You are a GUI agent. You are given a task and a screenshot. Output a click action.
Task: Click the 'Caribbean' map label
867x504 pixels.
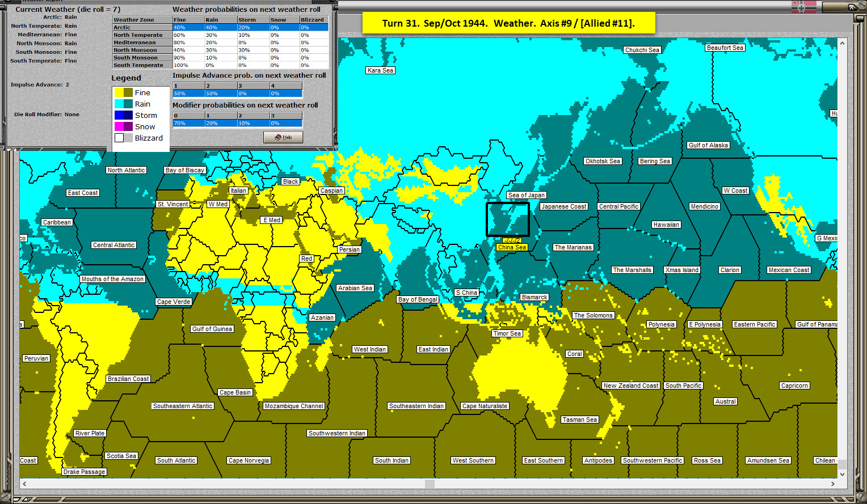tap(57, 222)
